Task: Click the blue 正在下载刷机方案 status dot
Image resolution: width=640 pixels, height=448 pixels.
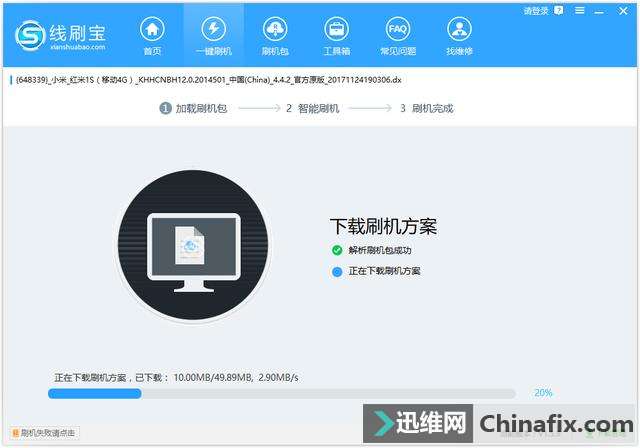Action: [337, 271]
